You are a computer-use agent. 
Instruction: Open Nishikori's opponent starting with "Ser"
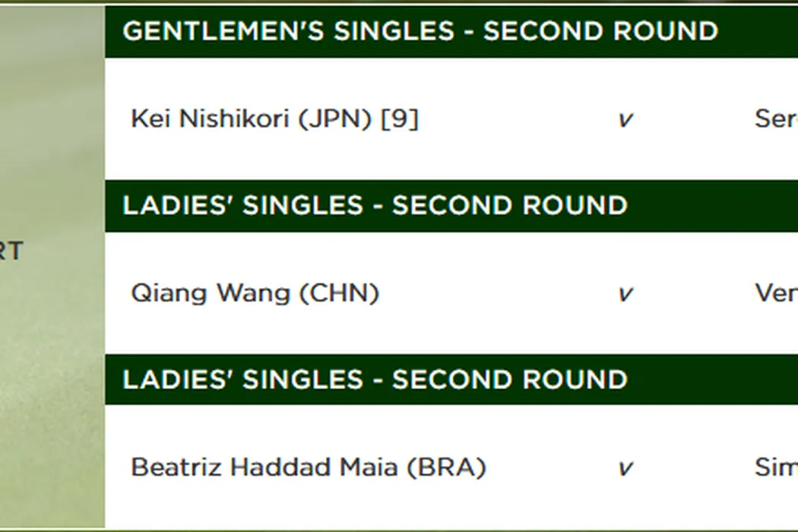click(775, 119)
